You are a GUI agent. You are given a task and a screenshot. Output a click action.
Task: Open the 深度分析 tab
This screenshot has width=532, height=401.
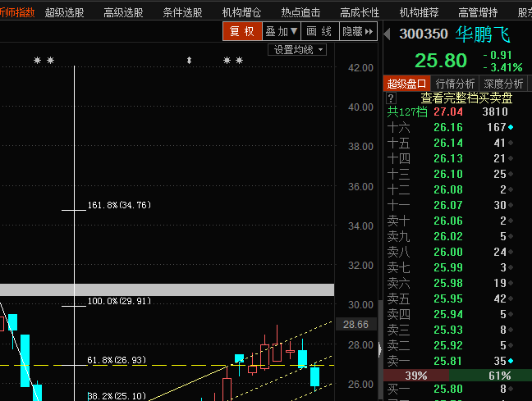[502, 84]
